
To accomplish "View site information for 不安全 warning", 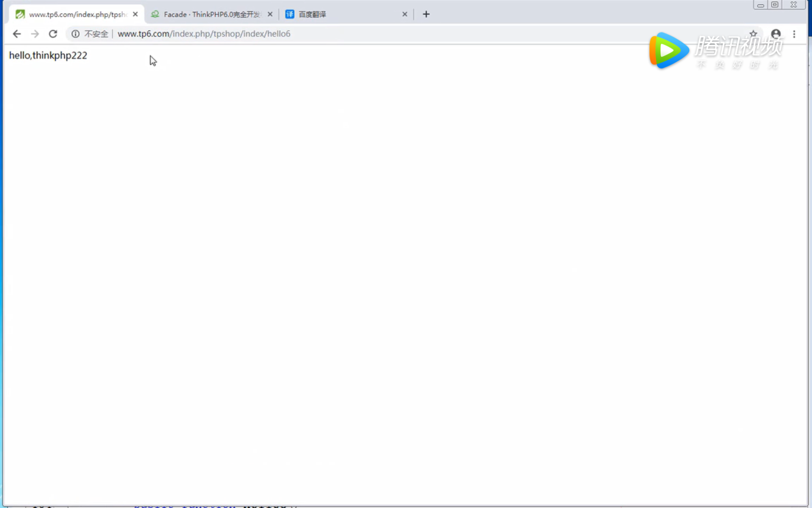I will (89, 34).
